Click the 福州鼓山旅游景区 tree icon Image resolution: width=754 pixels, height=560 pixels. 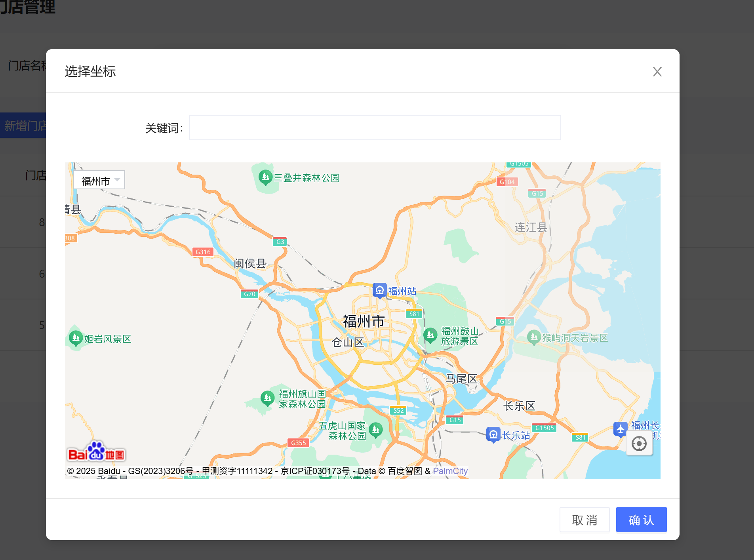pyautogui.click(x=430, y=335)
